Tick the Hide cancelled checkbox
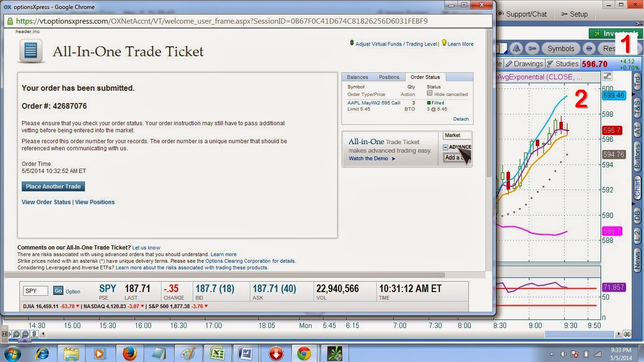Image resolution: width=644 pixels, height=362 pixels. tap(430, 93)
